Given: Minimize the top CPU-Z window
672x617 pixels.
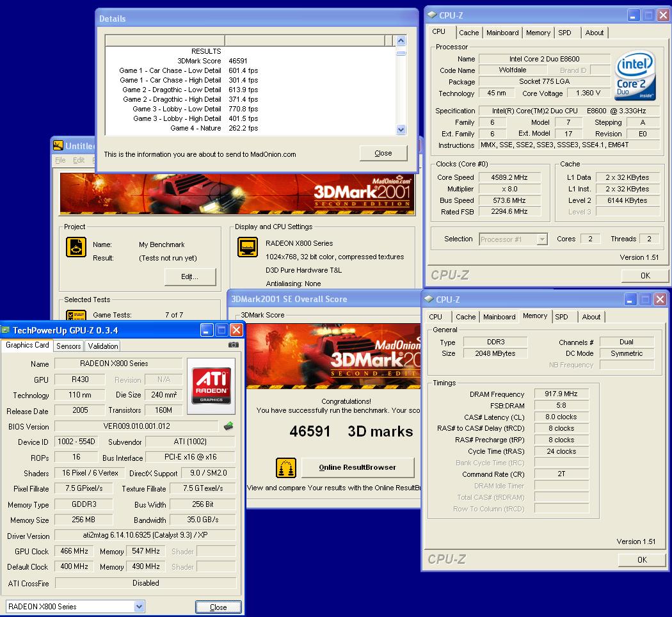Looking at the screenshot, I should pyautogui.click(x=633, y=15).
